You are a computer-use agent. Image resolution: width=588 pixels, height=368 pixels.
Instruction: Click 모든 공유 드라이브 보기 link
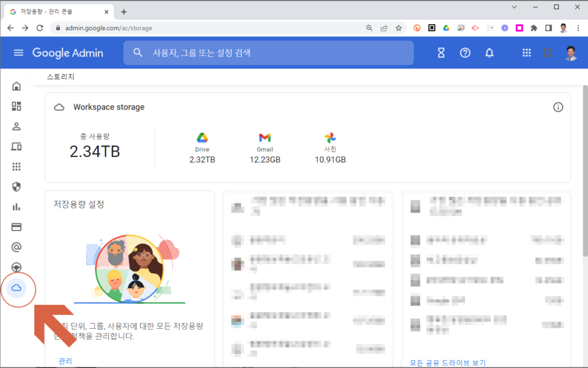coord(448,363)
